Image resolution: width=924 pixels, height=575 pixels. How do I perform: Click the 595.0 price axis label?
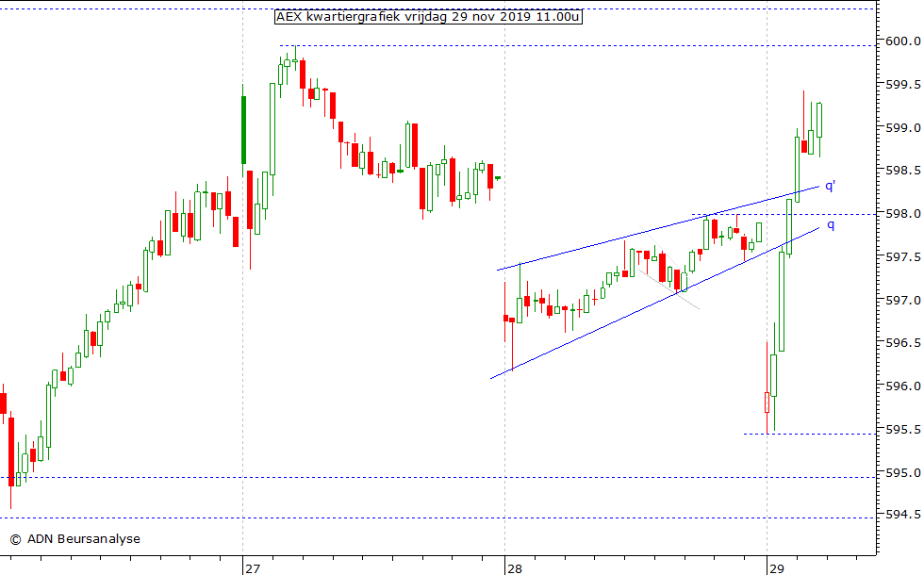click(x=902, y=473)
